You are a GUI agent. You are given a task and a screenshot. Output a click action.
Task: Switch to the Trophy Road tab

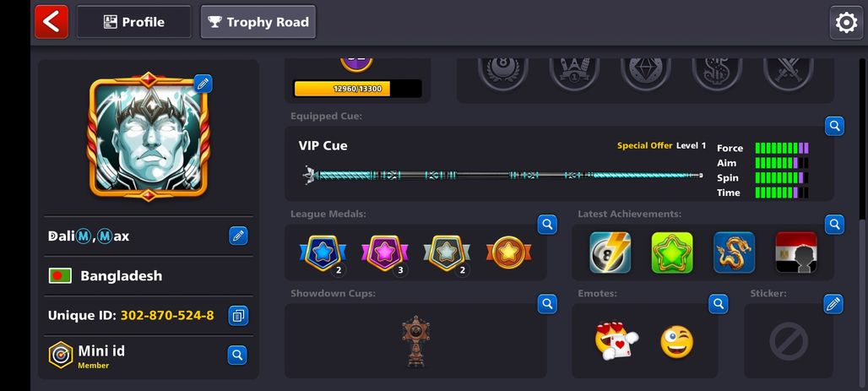258,22
